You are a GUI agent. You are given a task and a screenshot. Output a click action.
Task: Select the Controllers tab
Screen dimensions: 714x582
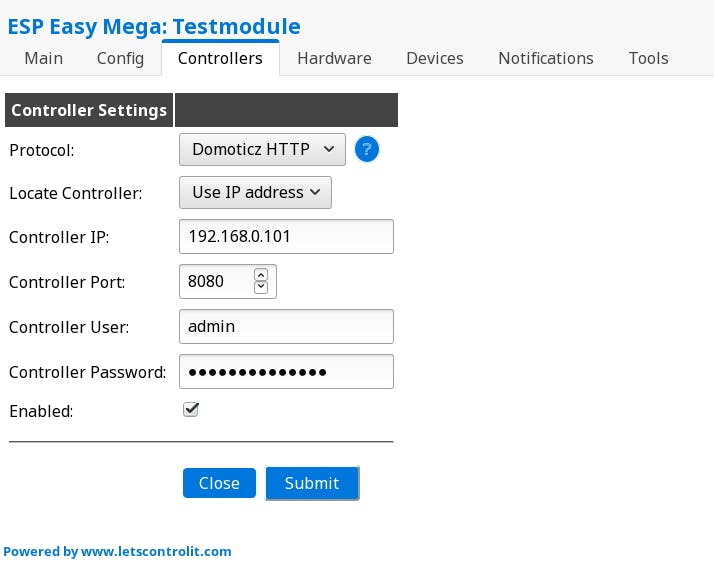pyautogui.click(x=220, y=58)
